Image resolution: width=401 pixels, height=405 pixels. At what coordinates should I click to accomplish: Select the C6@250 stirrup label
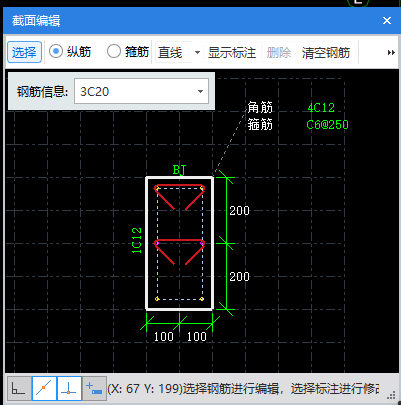[327, 125]
